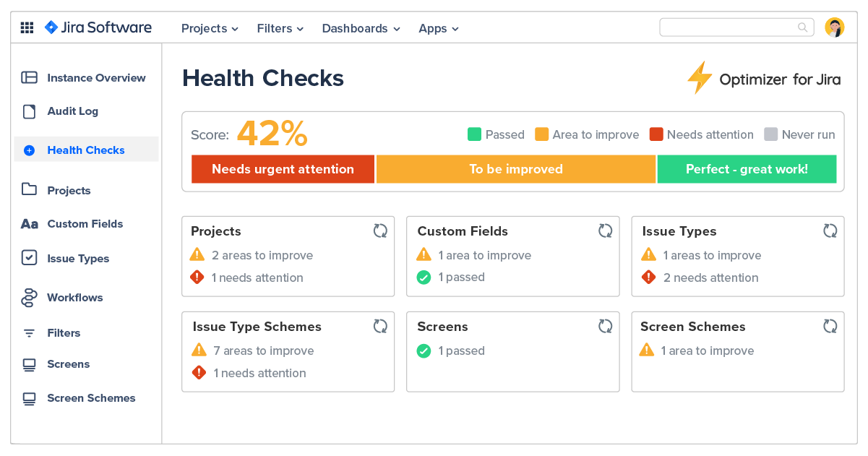Refresh the Custom Fields health check
This screenshot has width=868, height=456.
pos(606,231)
